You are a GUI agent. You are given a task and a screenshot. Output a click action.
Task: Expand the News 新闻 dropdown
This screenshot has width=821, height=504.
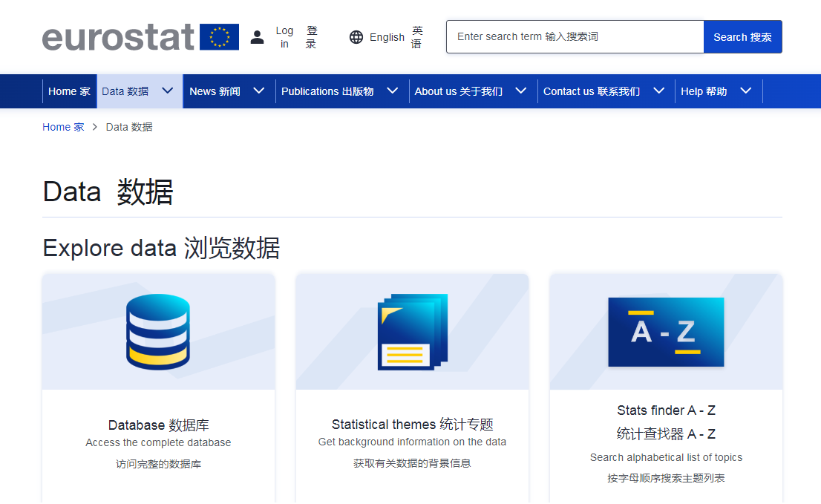tap(259, 91)
